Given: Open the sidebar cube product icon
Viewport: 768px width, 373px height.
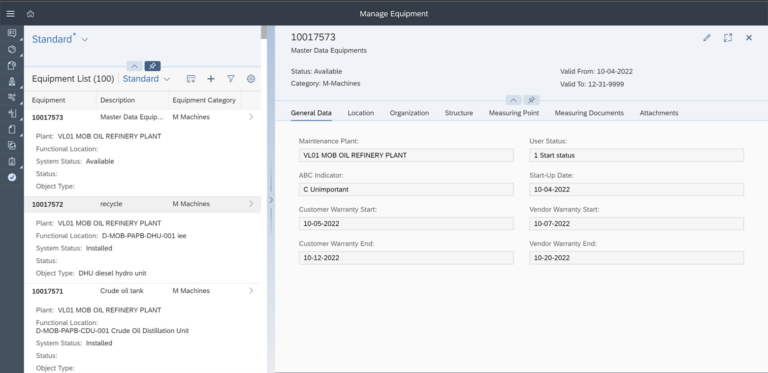Looking at the screenshot, I should click(x=12, y=49).
